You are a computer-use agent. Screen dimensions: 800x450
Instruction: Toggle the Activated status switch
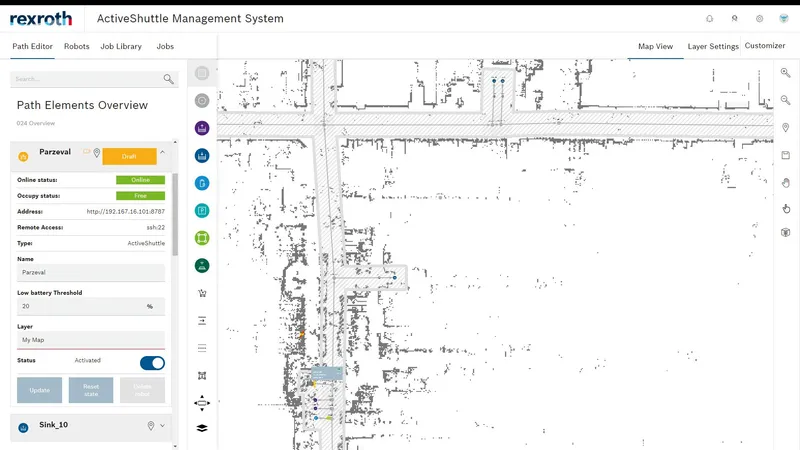152,363
